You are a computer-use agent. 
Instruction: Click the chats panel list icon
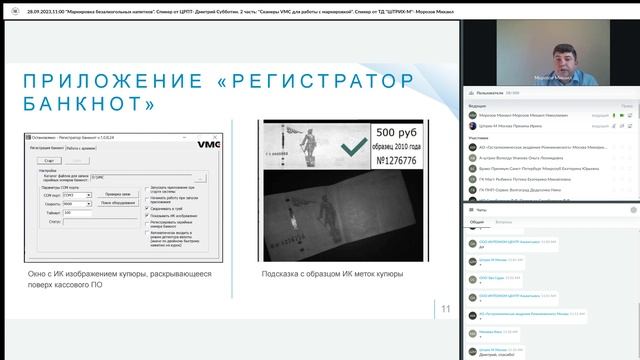click(x=471, y=210)
